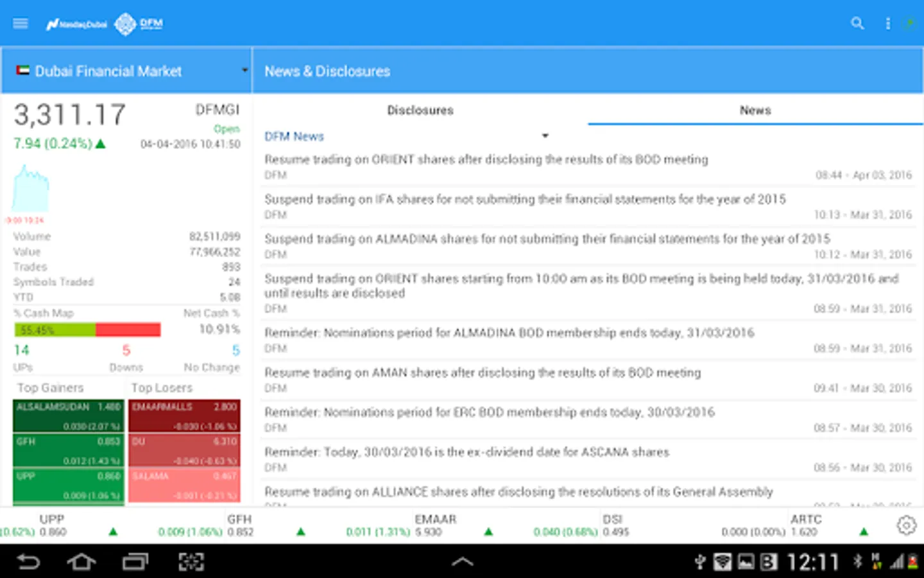The image size is (924, 578).
Task: Tap the Net Cash 10.91% value
Action: tap(219, 329)
